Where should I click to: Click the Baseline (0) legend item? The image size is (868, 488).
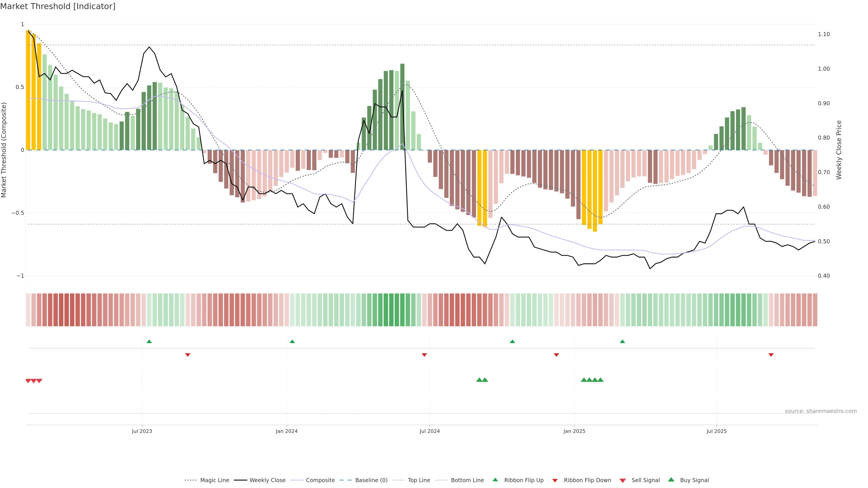[371, 480]
